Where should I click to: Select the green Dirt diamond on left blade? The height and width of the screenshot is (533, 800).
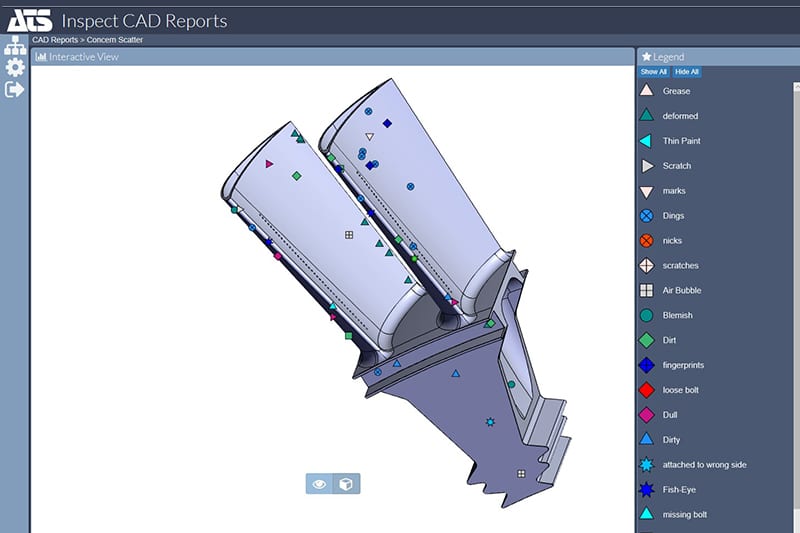pos(296,176)
